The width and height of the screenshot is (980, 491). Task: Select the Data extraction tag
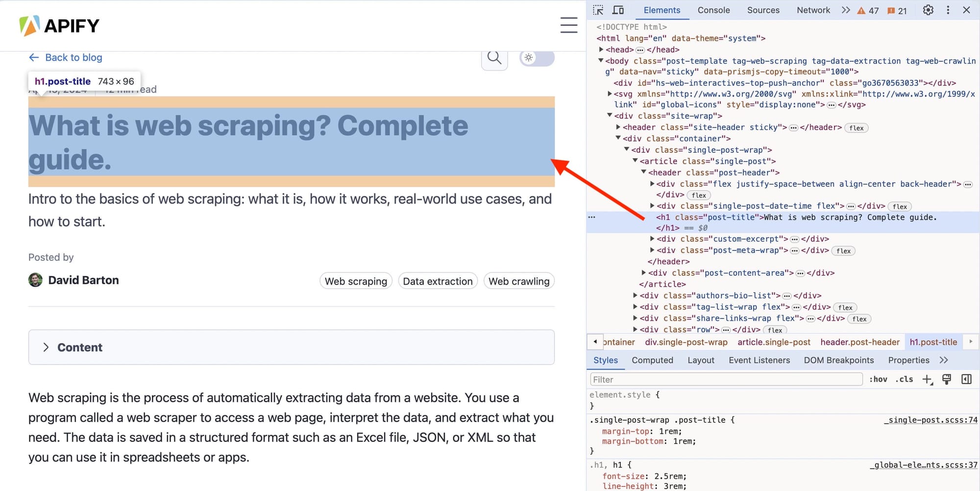(x=438, y=281)
